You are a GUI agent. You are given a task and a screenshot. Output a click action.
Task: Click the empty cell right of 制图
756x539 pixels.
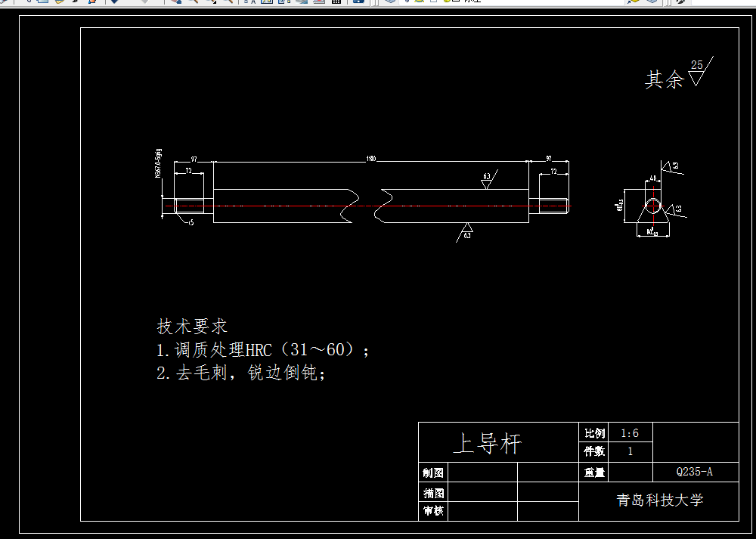482,472
